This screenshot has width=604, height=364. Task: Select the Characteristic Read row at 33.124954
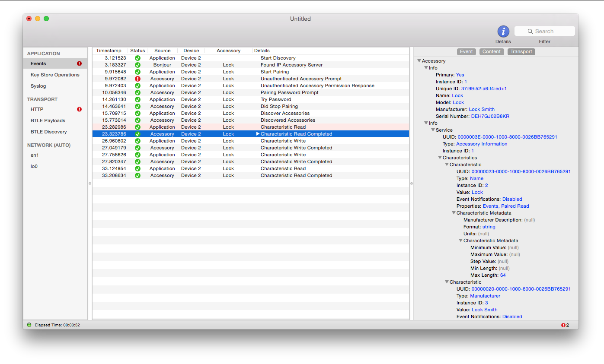251,168
